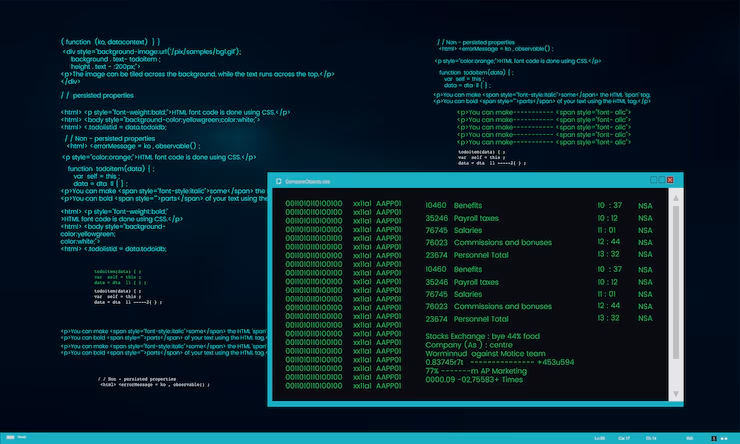Image resolution: width=740 pixels, height=444 pixels.
Task: Click the 'background . text- todoitem ;' code line
Action: click(116, 59)
